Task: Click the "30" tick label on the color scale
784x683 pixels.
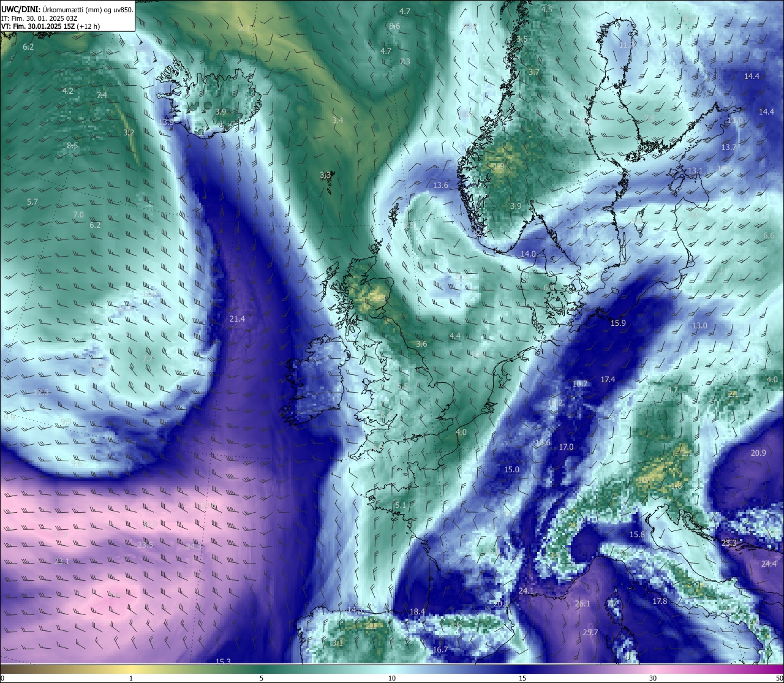Action: coord(653,677)
